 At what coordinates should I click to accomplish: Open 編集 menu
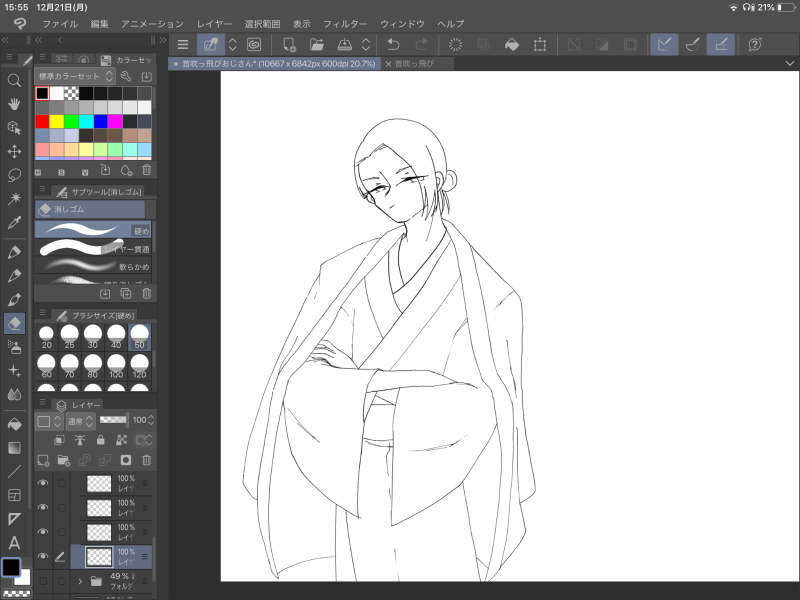tap(99, 23)
